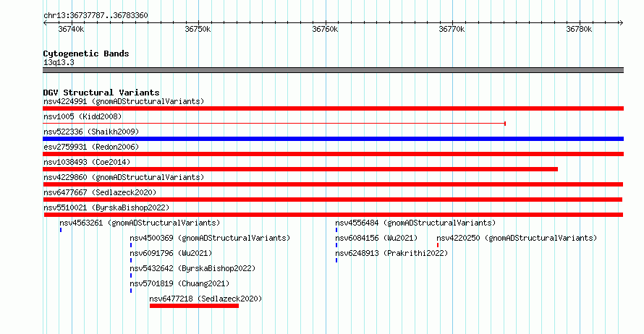Click the 36740k ruler label

tap(71, 29)
